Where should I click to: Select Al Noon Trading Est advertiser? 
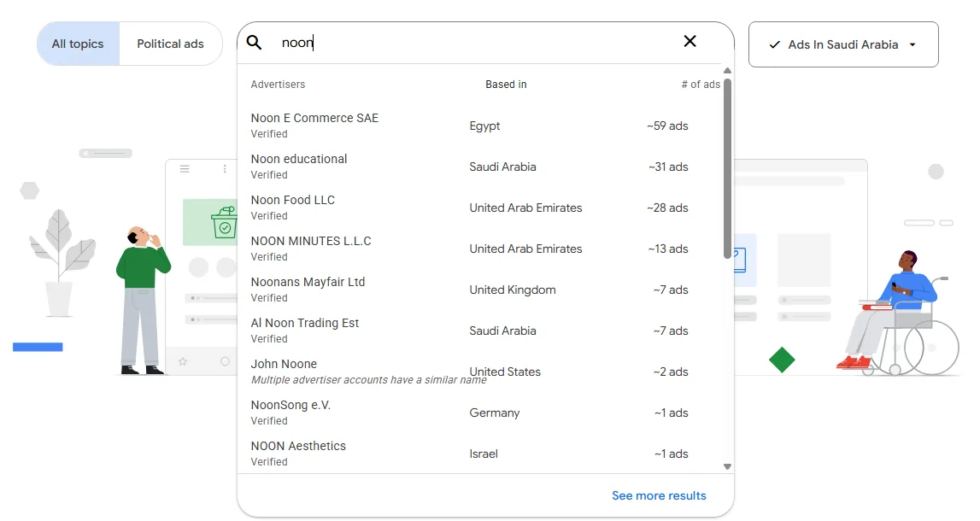pyautogui.click(x=480, y=331)
